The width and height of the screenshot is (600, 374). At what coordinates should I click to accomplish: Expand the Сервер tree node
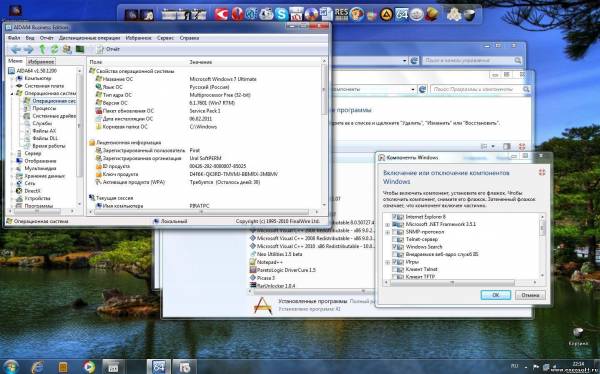(12, 154)
